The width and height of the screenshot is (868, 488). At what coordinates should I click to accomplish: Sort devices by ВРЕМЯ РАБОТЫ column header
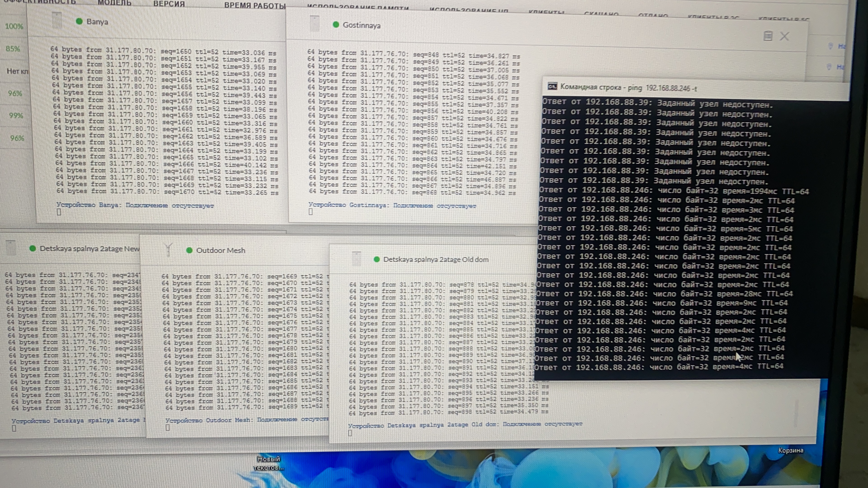tap(255, 5)
